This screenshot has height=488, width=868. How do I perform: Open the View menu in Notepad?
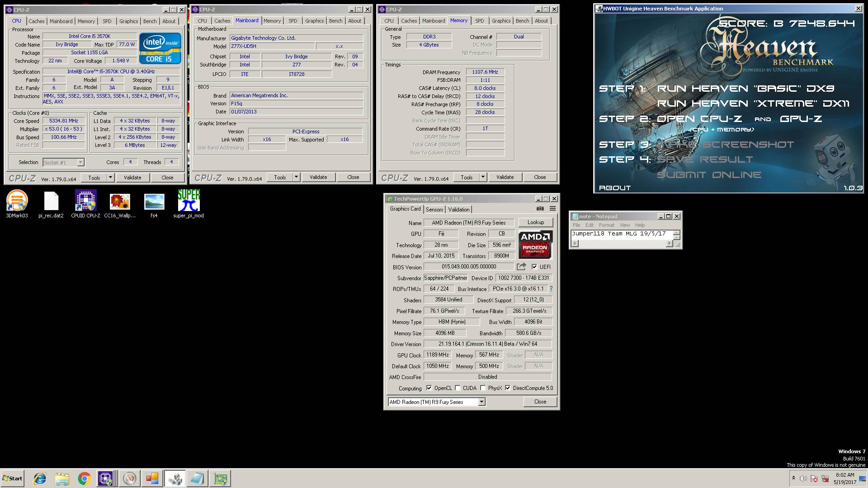click(625, 225)
